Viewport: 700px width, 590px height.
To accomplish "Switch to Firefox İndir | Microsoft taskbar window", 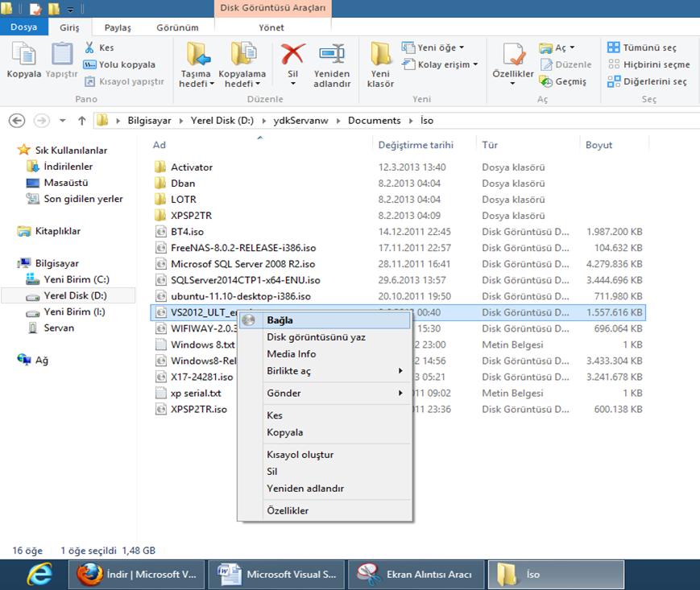I will point(136,575).
